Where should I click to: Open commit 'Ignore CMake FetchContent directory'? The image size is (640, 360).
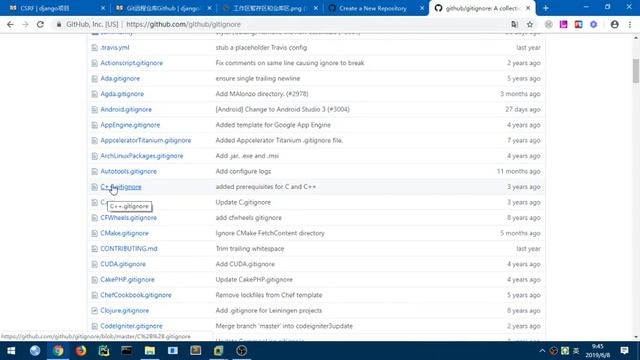pos(270,233)
